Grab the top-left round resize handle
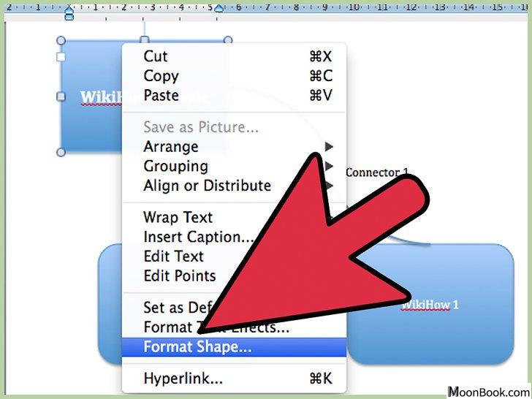Viewport: 532px width, 399px height. (61, 41)
